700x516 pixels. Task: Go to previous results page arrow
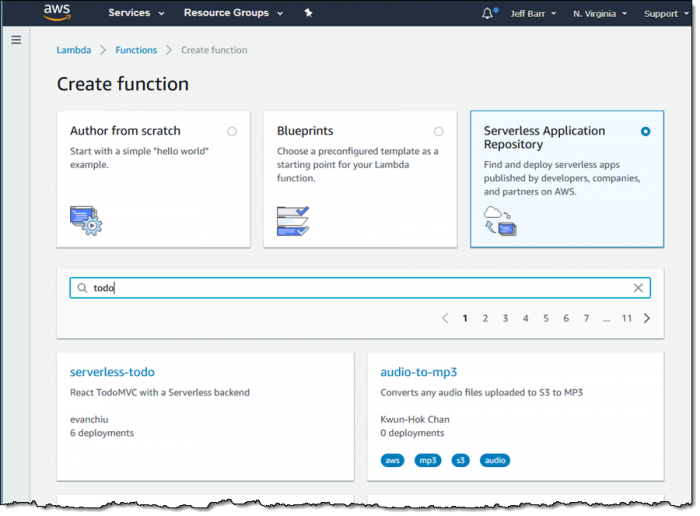point(445,318)
